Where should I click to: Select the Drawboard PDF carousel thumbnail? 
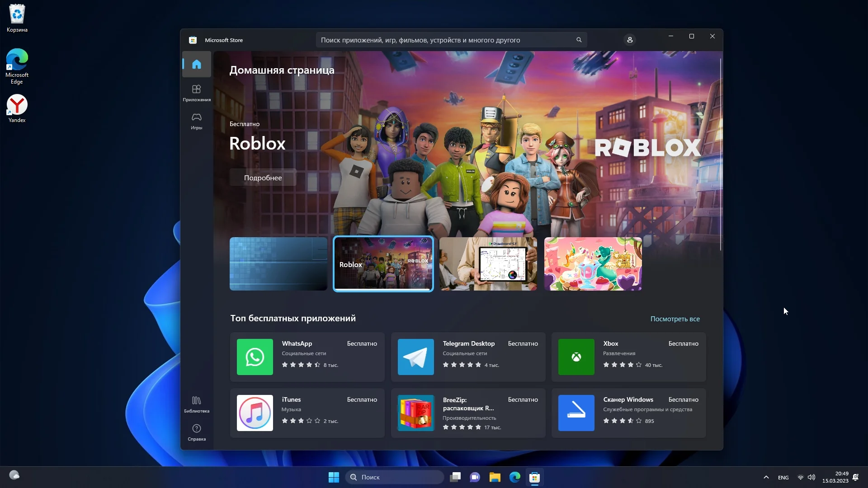(x=488, y=264)
